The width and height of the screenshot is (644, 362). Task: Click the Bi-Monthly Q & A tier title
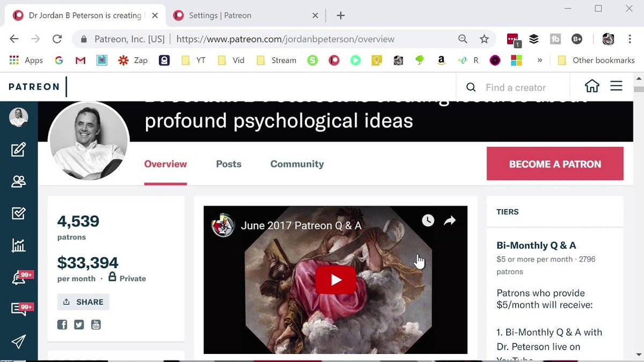536,246
